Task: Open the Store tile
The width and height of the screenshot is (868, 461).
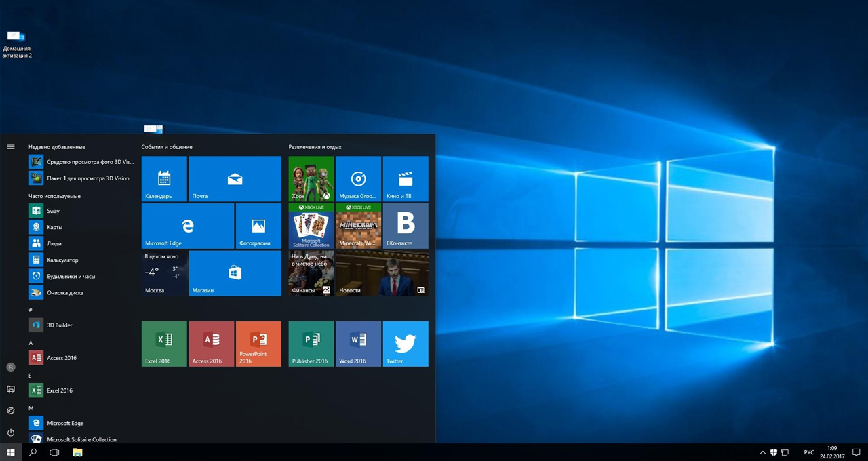Action: click(235, 273)
